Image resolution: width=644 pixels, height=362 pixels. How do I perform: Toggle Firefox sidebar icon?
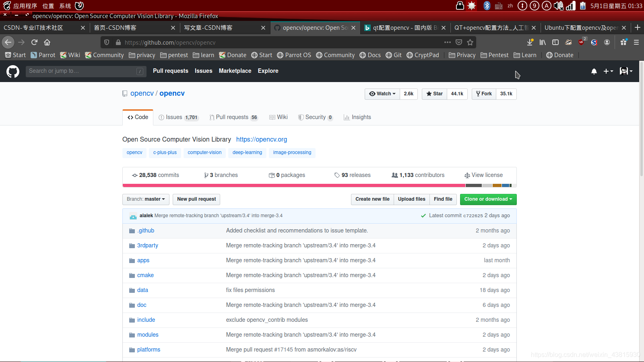coord(555,42)
